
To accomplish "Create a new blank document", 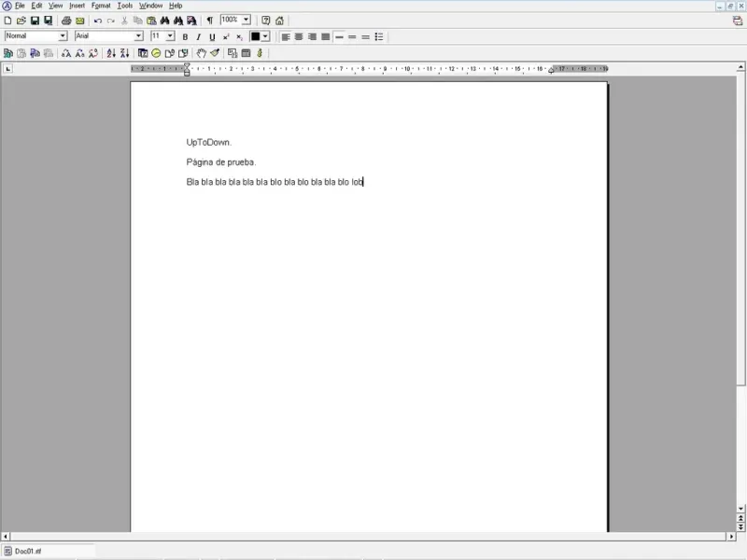I will pos(7,21).
